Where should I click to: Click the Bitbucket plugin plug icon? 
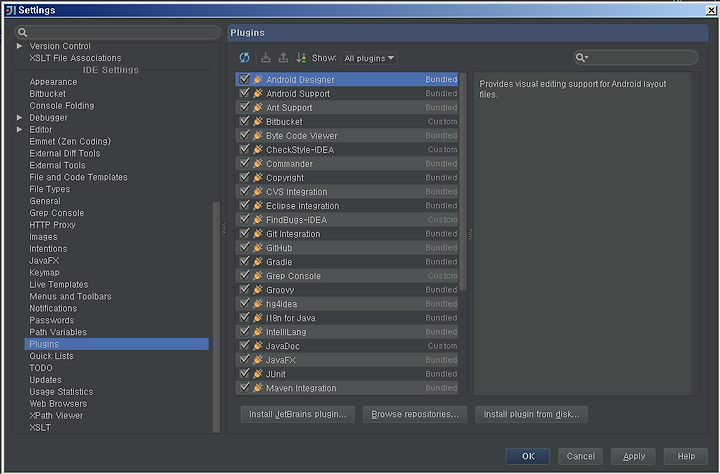point(258,122)
